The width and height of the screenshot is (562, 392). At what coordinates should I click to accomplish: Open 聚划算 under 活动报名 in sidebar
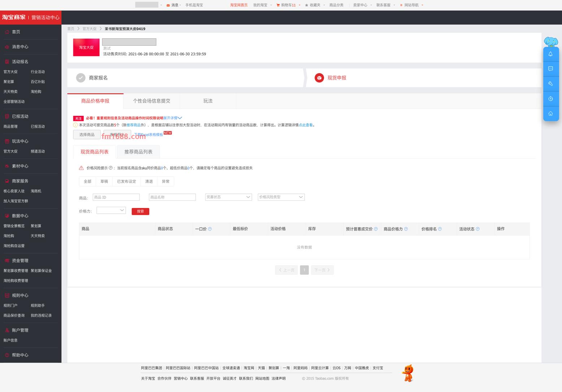coord(9,82)
